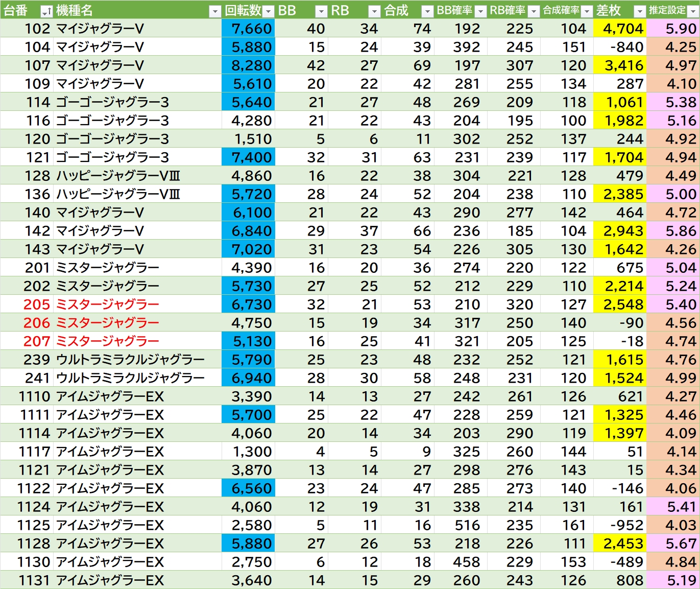Select the 2,453 difference cell
This screenshot has height=589, width=700.
pos(620,544)
